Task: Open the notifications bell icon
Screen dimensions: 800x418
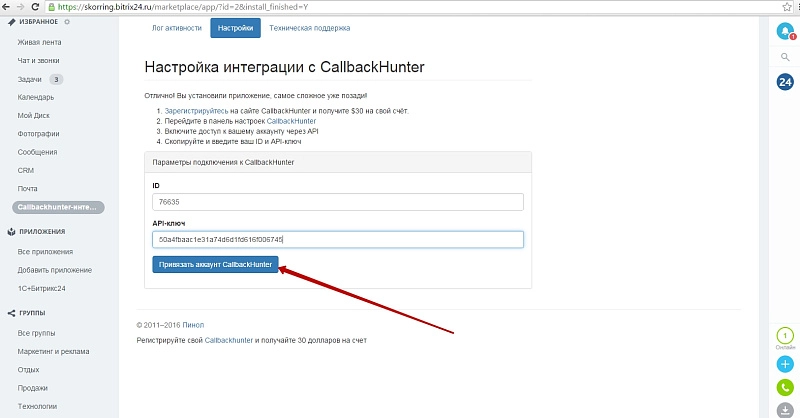Action: coord(785,31)
